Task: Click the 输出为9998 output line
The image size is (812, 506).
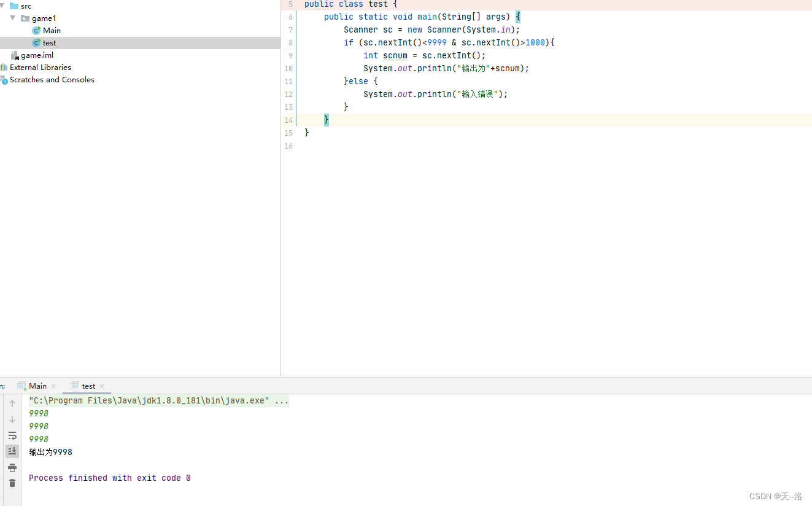Action: pos(50,452)
